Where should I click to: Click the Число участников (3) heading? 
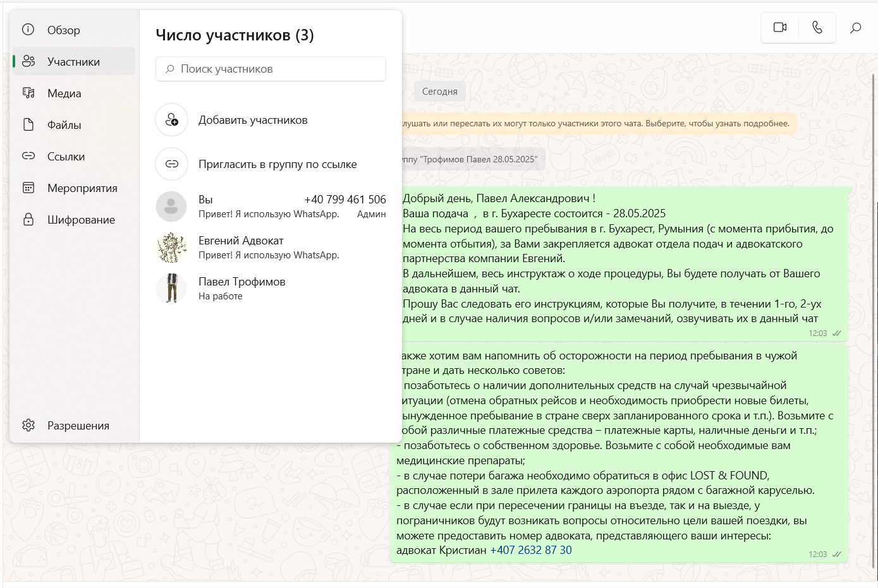[235, 35]
